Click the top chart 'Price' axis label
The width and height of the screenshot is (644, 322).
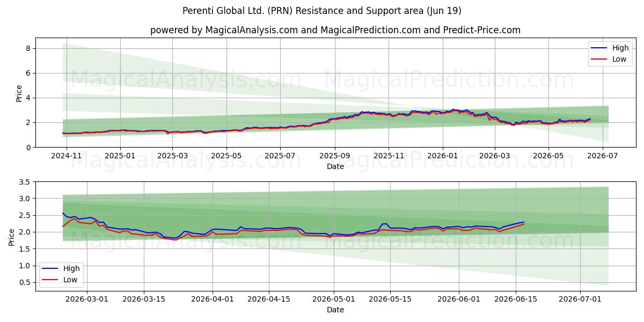pyautogui.click(x=19, y=93)
